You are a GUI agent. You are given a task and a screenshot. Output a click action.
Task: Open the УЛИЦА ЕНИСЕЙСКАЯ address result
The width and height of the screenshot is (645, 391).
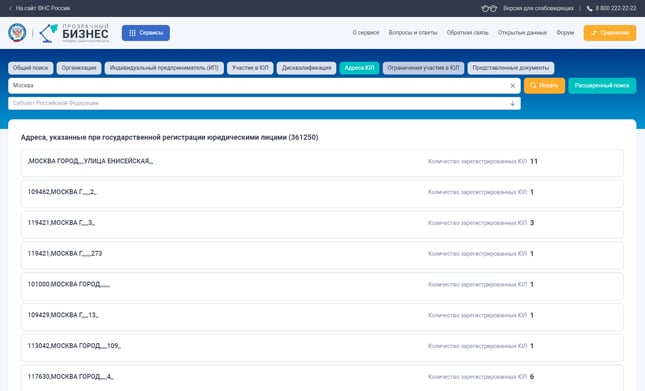tap(322, 163)
